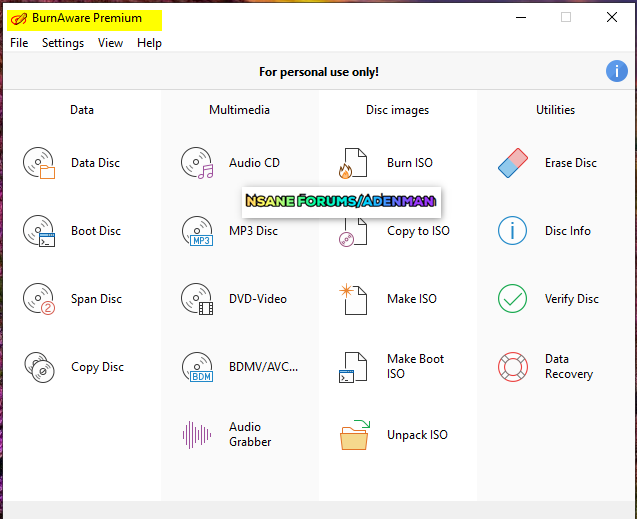637x519 pixels.
Task: Click the MP3 Disc label
Action: point(254,231)
